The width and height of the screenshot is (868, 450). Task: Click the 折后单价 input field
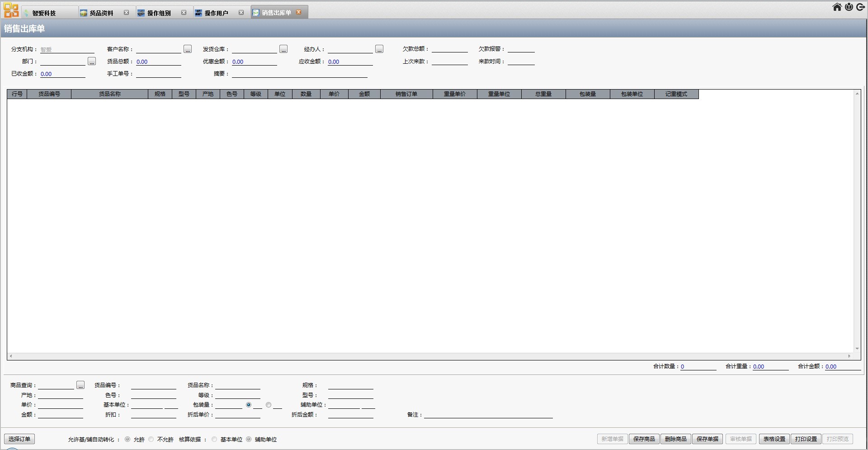click(238, 415)
